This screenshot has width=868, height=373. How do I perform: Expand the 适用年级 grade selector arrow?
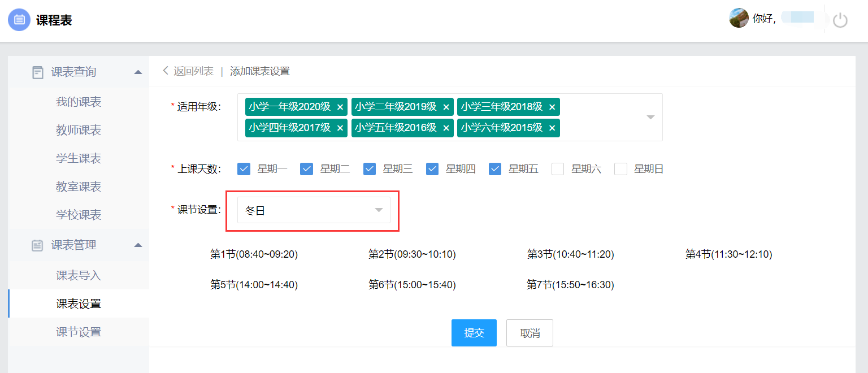(650, 117)
